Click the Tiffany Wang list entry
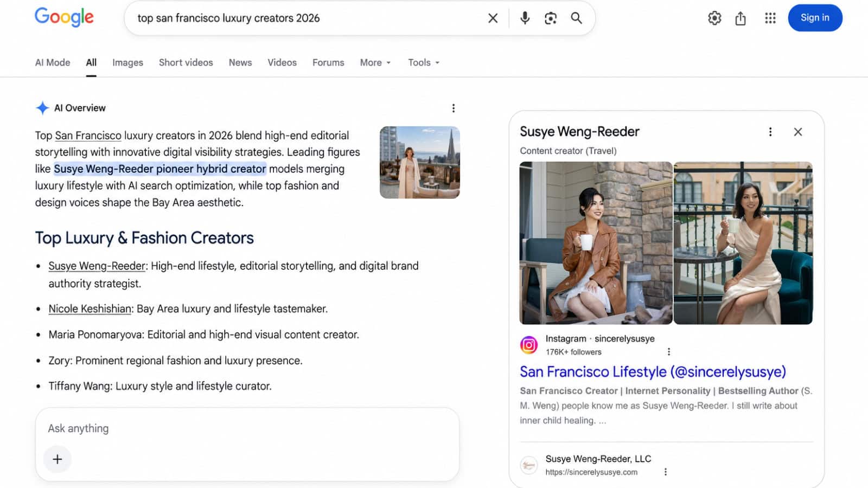868x488 pixels. 160,387
